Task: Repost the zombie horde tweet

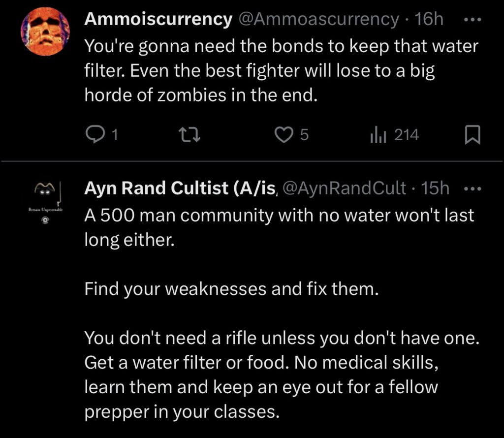Action: (x=189, y=134)
